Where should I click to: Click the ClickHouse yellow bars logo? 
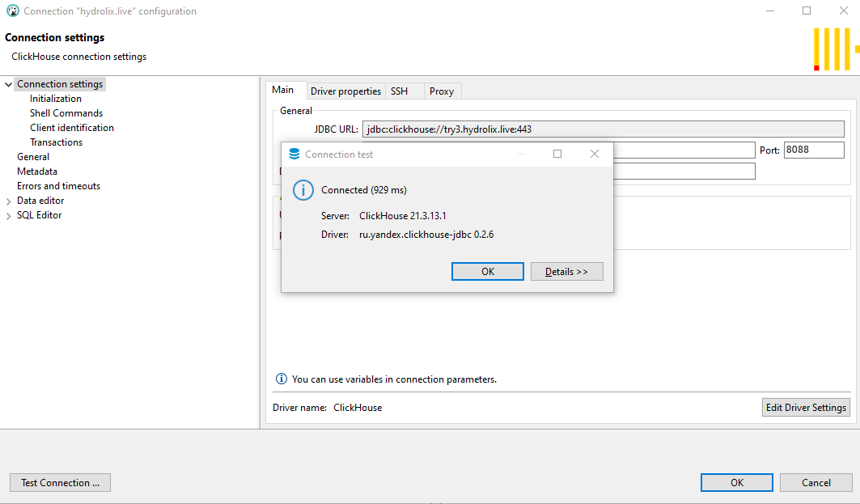(x=836, y=49)
